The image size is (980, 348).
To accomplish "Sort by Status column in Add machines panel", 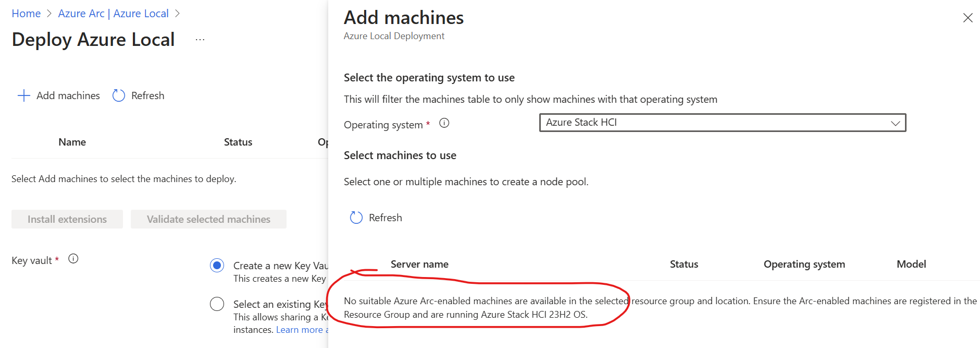I will 684,264.
